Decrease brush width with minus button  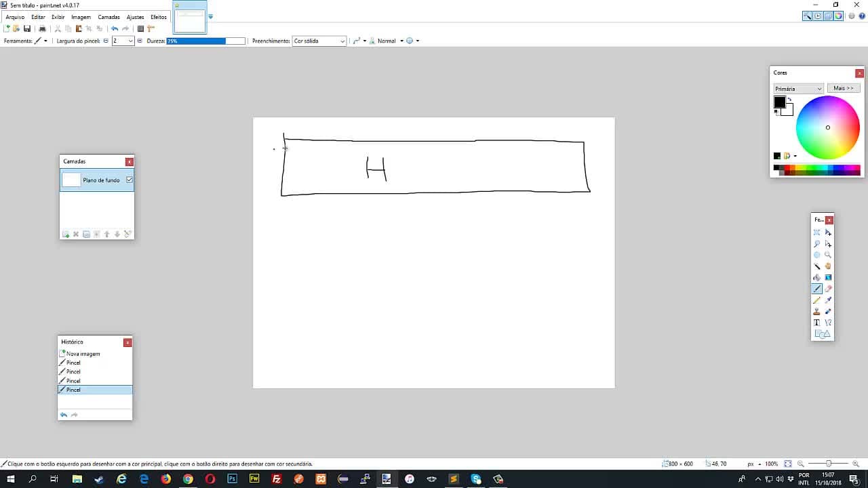[x=106, y=41]
